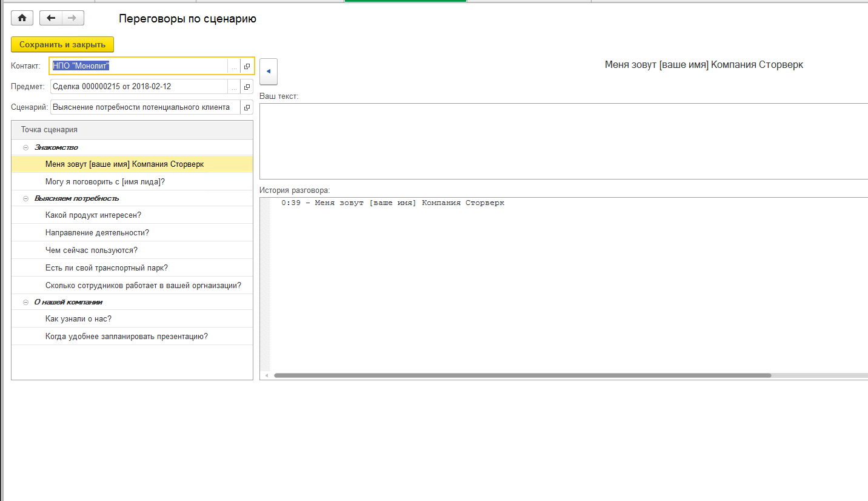Collapse the left panel with the blue arrow
Image resolution: width=868 pixels, height=501 pixels.
(268, 72)
